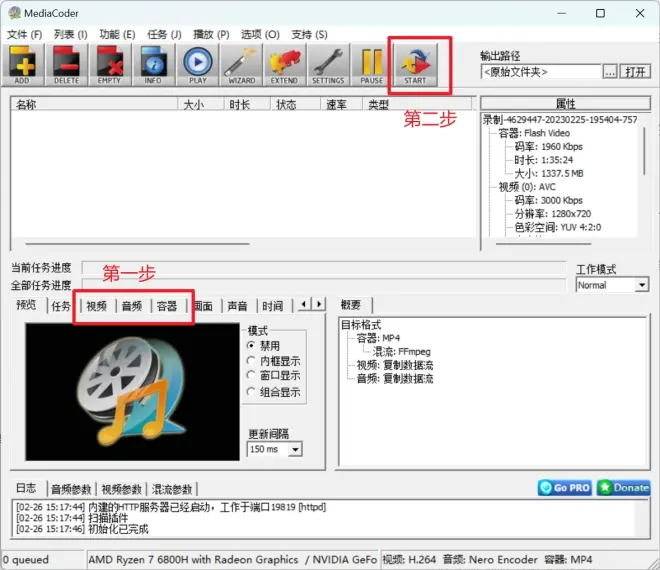Click the 速率 column header
660x570 pixels.
[341, 104]
